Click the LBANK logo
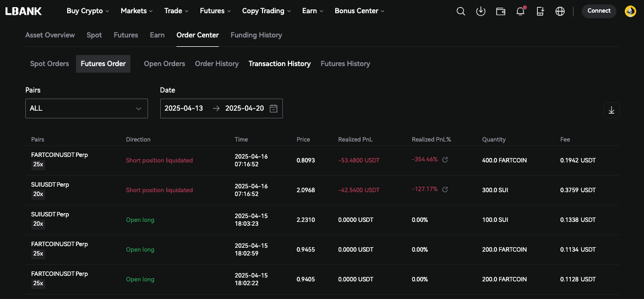The height and width of the screenshot is (299, 644). 24,11
